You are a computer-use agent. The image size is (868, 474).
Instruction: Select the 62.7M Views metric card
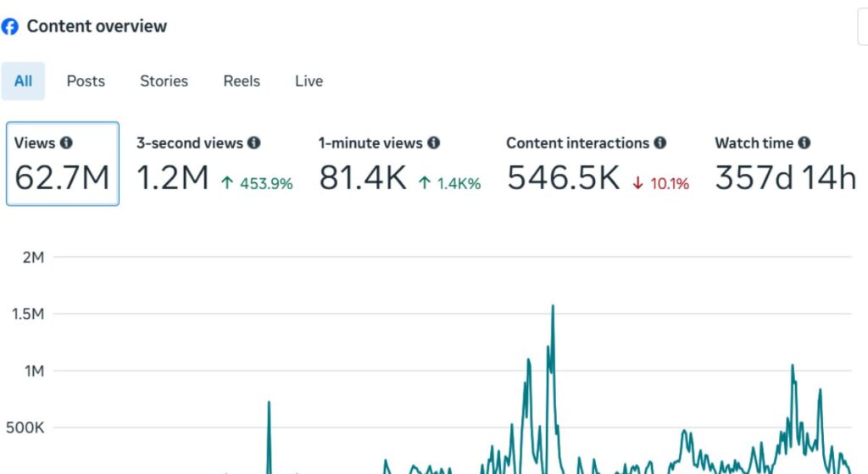[x=63, y=165]
